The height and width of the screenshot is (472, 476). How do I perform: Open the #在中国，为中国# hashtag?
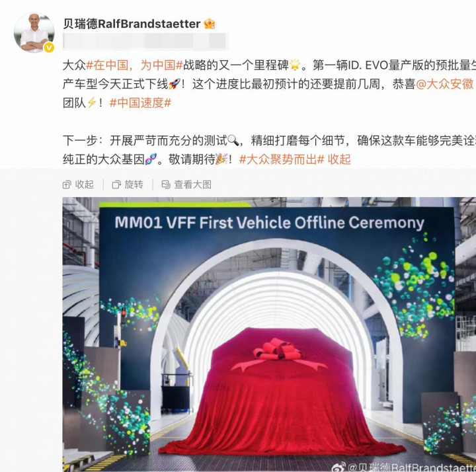pyautogui.click(x=135, y=65)
